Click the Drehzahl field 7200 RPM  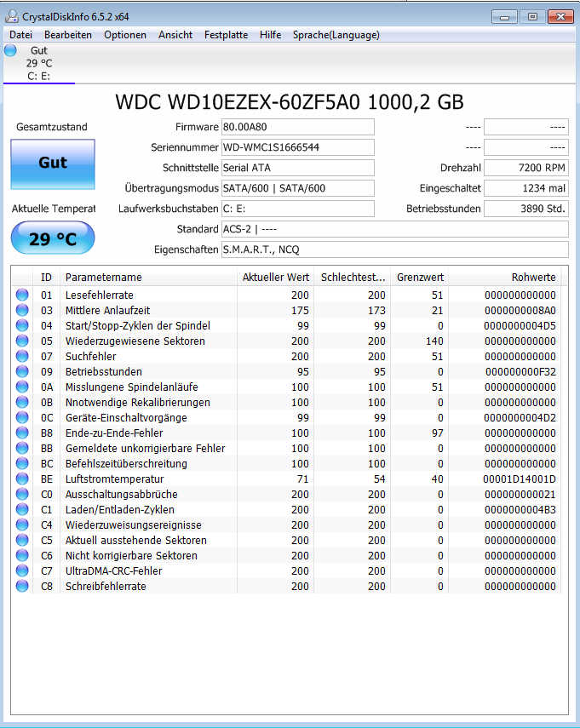526,168
